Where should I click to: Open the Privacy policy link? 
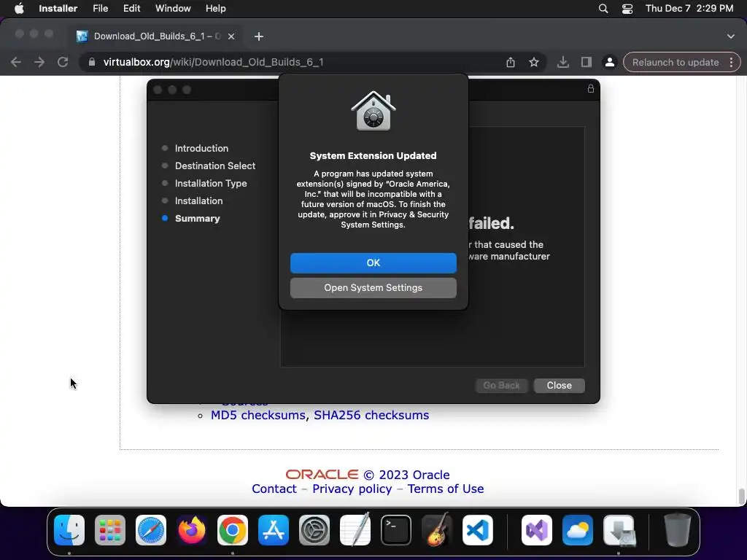[x=352, y=489]
